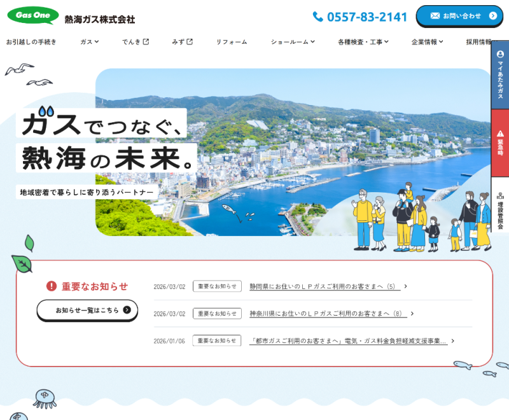Click the Gas One logo
Image resolution: width=509 pixels, height=420 pixels.
point(33,15)
